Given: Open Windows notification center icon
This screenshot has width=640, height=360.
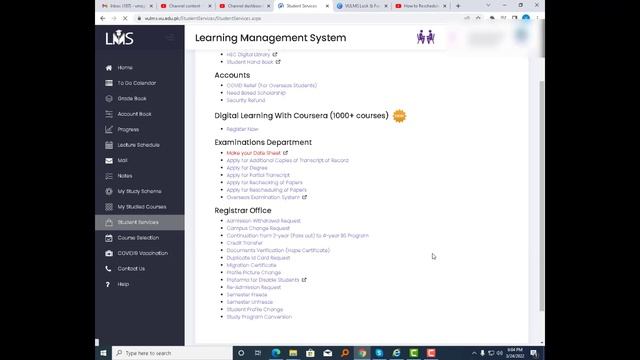Looking at the screenshot, I should tap(533, 353).
